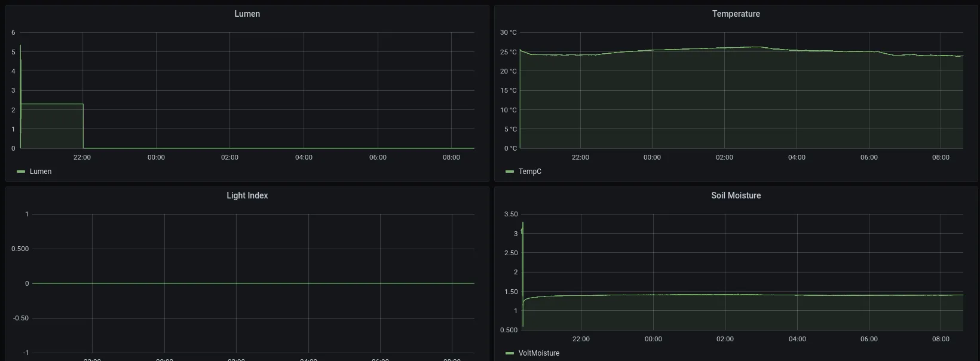The image size is (980, 361).
Task: Click the 02:00 tick on Soil Moisture chart
Action: [x=725, y=339]
